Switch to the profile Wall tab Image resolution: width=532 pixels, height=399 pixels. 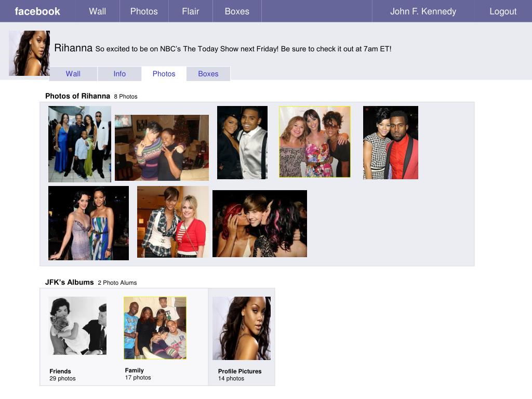coord(73,74)
